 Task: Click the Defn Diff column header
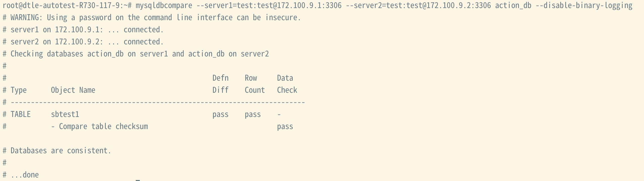click(x=220, y=84)
